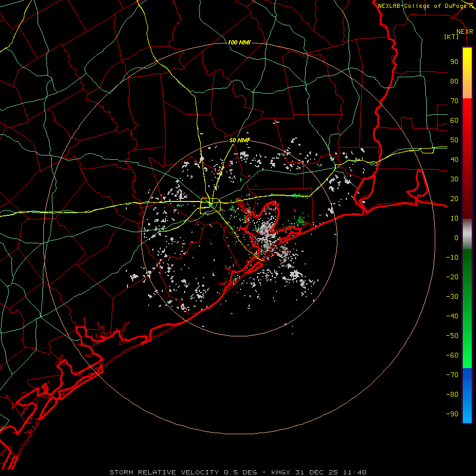Click the KT units label above colorbar
Viewport: 476px width, 476px height.
[452, 36]
